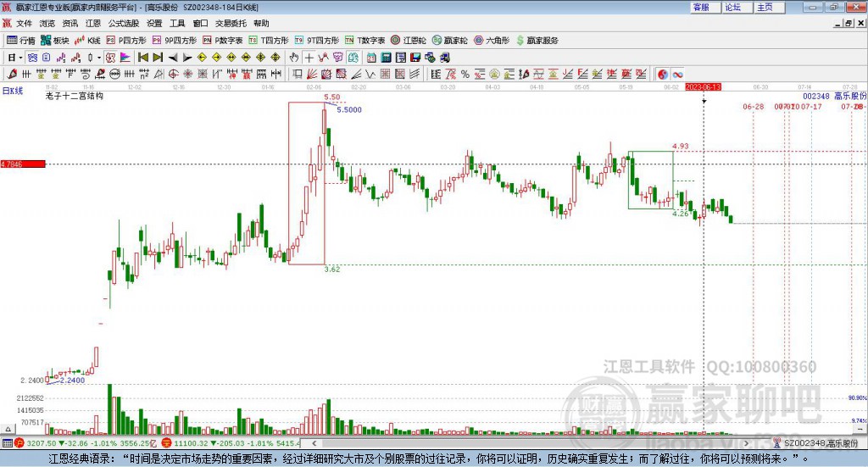The width and height of the screenshot is (868, 467).
Task: Click the horizontal scrollbar right arrow
Action: coord(746,443)
